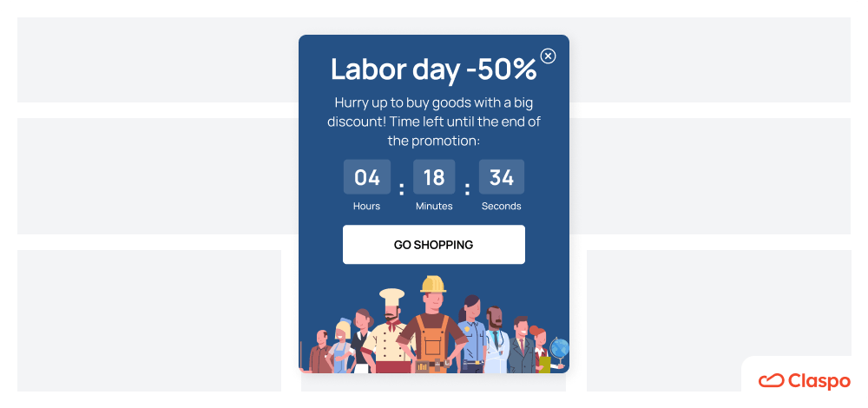Close the Labor day popup
The height and width of the screenshot is (408, 868).
548,56
